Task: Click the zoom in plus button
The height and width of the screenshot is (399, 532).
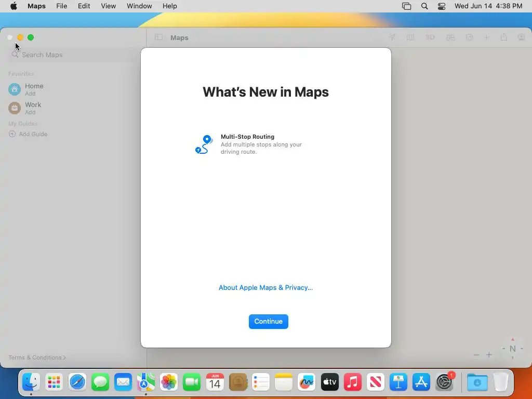Action: coord(489,355)
